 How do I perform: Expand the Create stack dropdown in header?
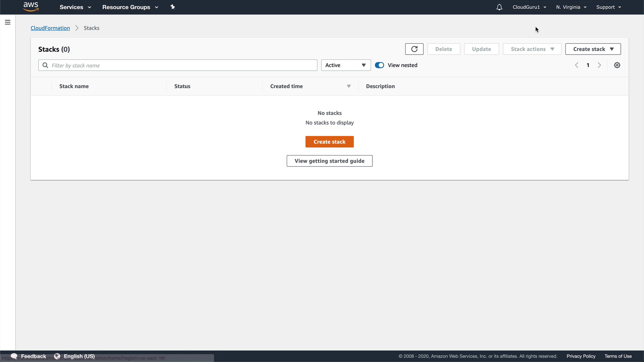click(x=593, y=49)
